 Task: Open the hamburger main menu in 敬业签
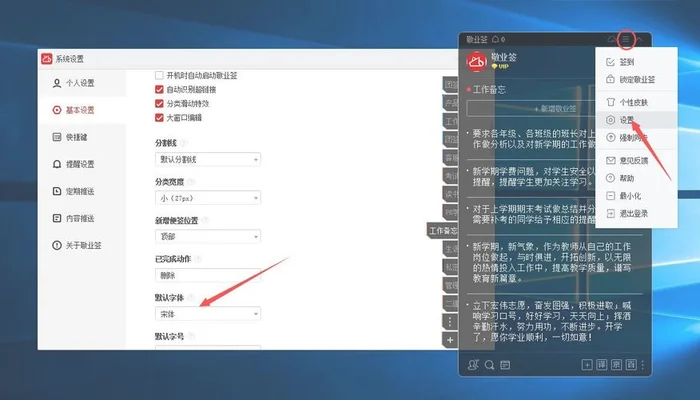pos(626,39)
